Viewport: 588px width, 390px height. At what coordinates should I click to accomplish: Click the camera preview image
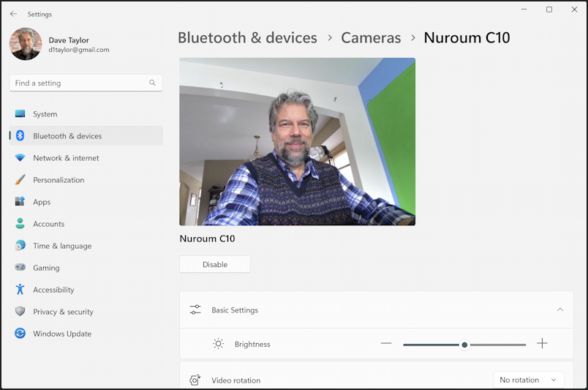(x=297, y=141)
